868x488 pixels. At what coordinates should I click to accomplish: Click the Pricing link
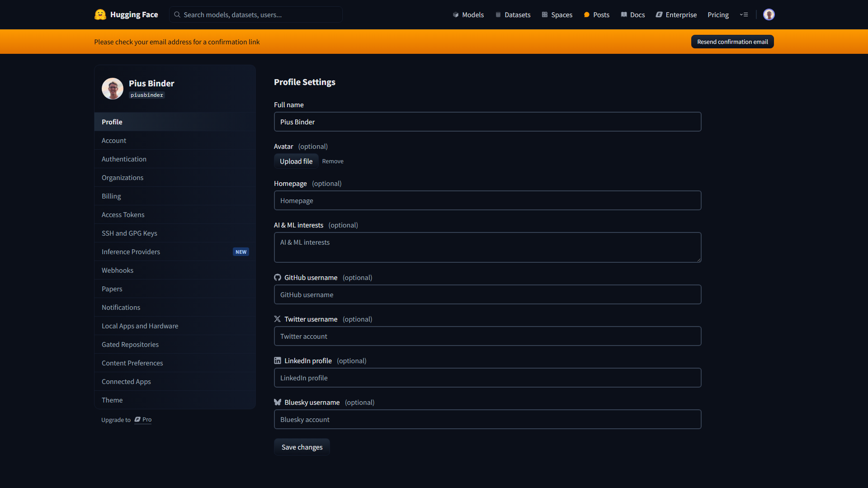point(718,14)
